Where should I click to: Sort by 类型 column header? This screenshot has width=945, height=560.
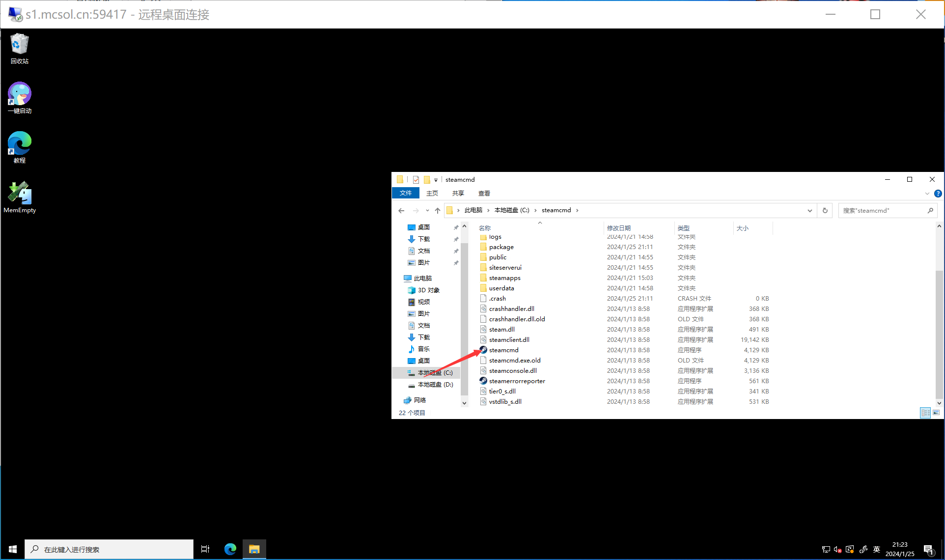point(703,228)
